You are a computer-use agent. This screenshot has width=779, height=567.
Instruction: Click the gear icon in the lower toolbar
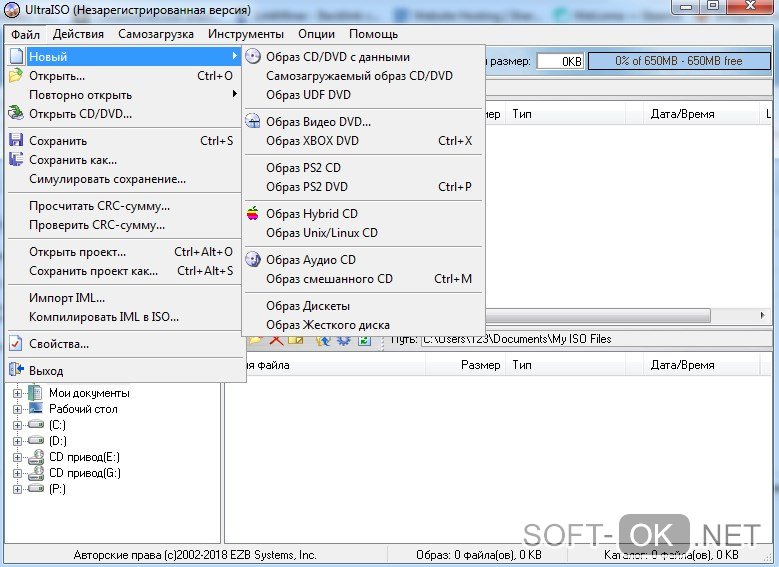[344, 340]
